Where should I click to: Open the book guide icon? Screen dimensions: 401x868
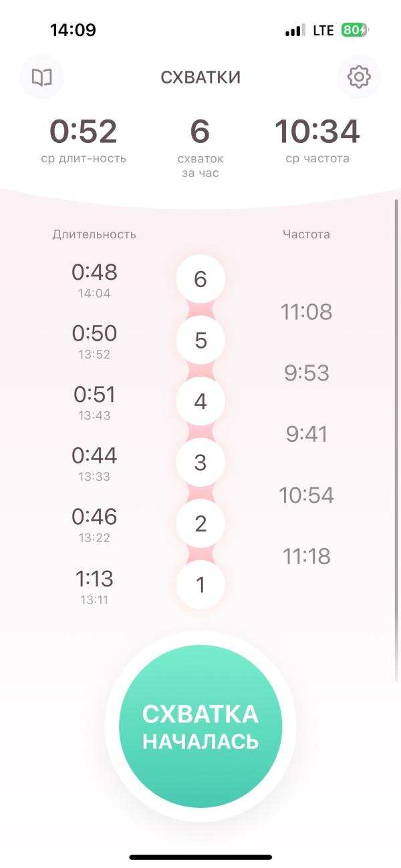[x=42, y=77]
